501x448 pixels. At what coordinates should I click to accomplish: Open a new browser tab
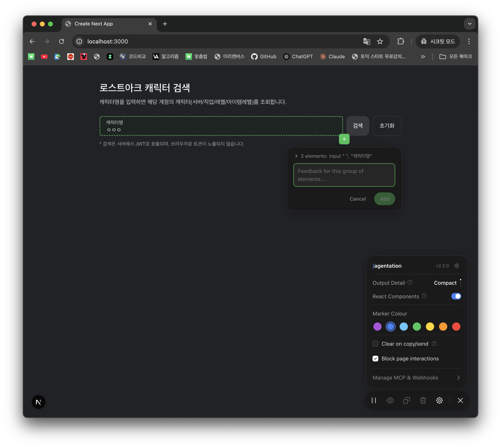[x=165, y=24]
